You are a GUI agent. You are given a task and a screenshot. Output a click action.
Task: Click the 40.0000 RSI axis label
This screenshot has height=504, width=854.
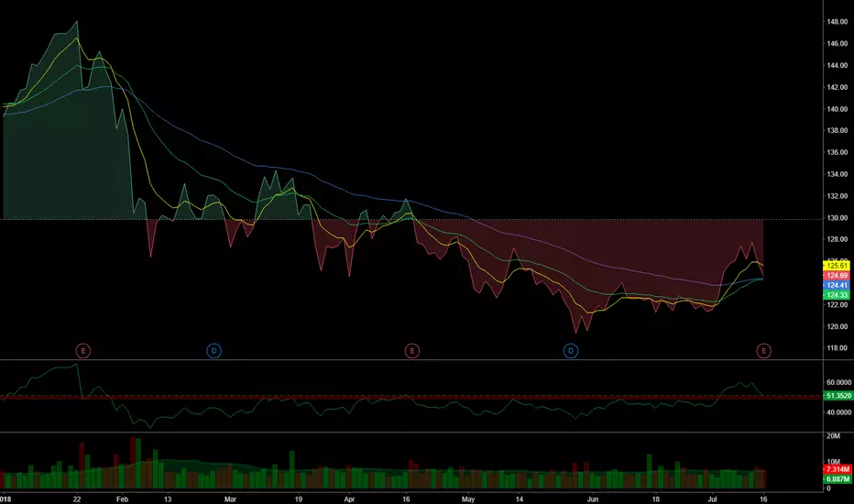[x=838, y=412]
